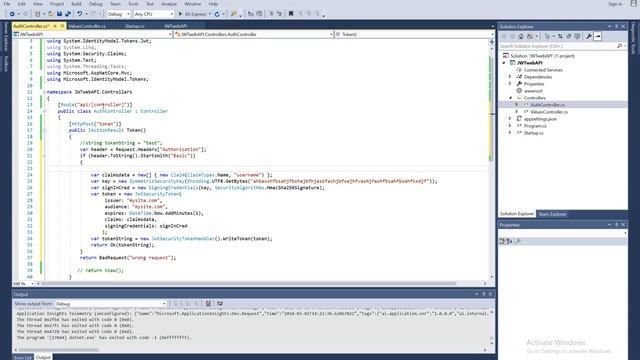Toggle Preview Selected Items in Solution Explorer

pos(598,36)
